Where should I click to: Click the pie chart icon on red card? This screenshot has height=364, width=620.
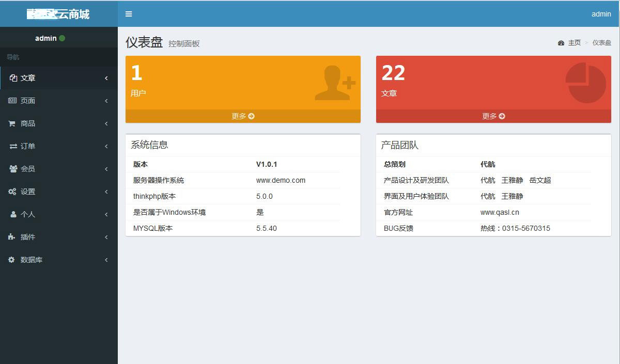coord(585,83)
